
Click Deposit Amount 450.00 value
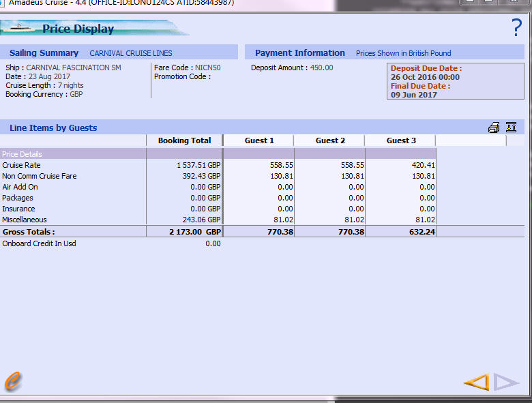click(x=322, y=68)
